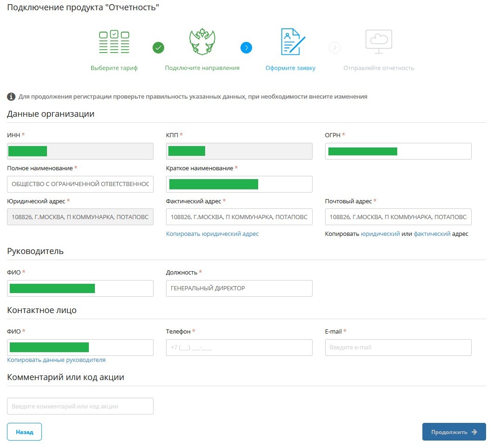This screenshot has width=494, height=448.
Task: Click the info icon beside registration notice
Action: pyautogui.click(x=11, y=97)
